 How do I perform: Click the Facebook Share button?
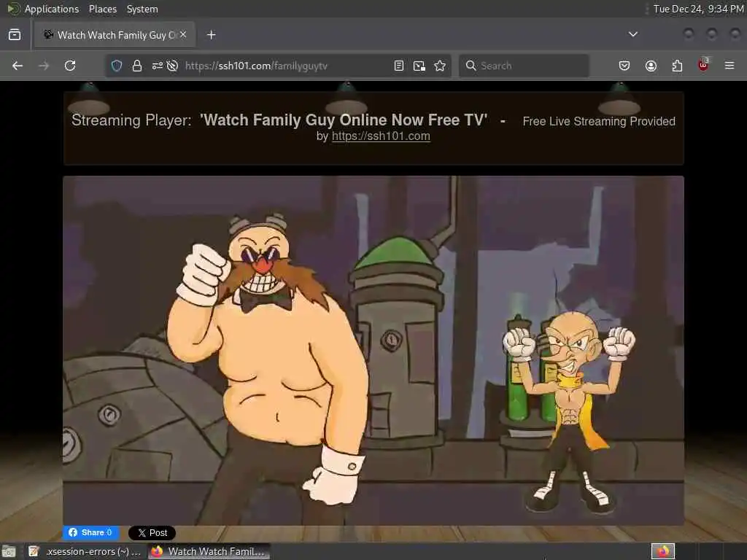(91, 532)
